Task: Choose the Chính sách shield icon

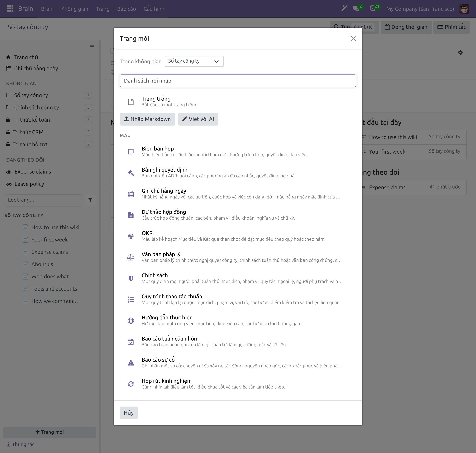Action: click(x=131, y=278)
